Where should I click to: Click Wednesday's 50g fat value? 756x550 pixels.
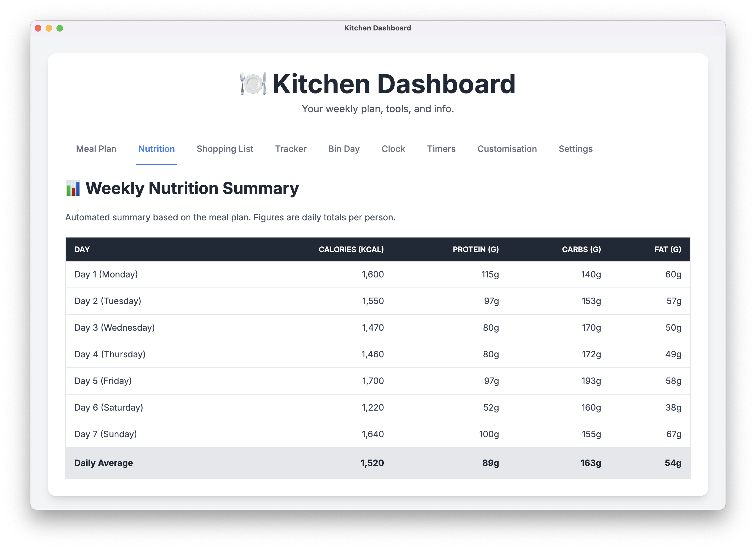coord(673,328)
